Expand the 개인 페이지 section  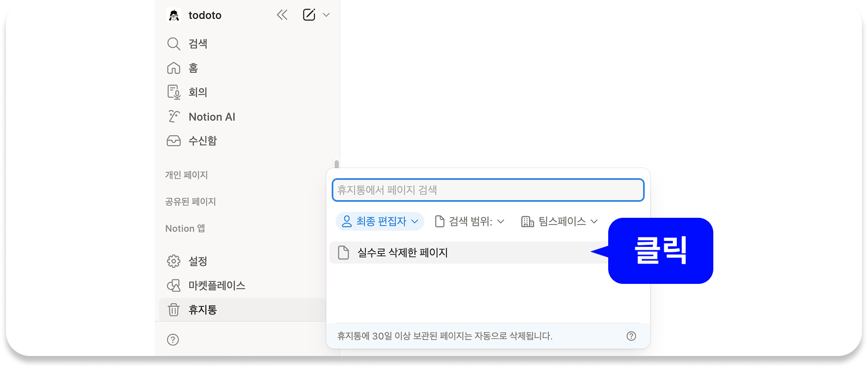(186, 175)
